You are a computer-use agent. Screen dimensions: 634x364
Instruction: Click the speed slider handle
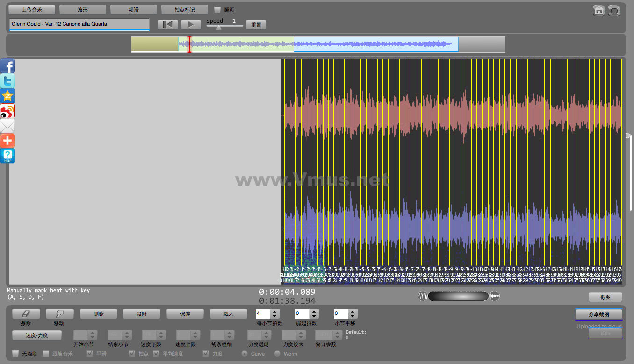[218, 28]
